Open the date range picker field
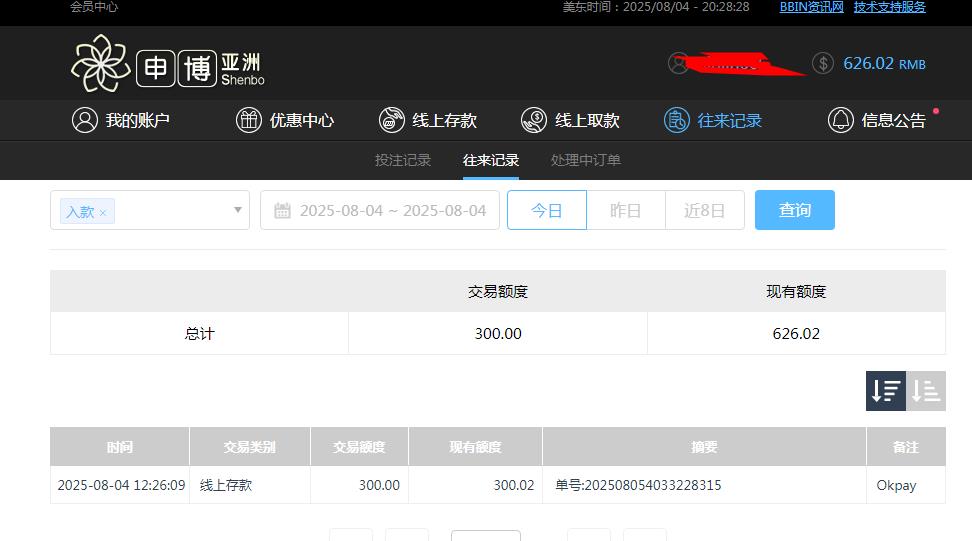 coord(379,210)
